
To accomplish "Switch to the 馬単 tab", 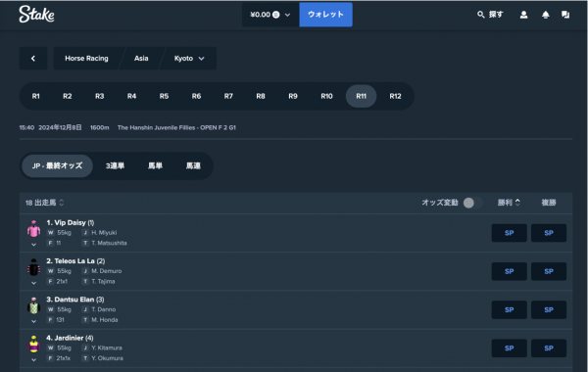I will pyautogui.click(x=155, y=165).
